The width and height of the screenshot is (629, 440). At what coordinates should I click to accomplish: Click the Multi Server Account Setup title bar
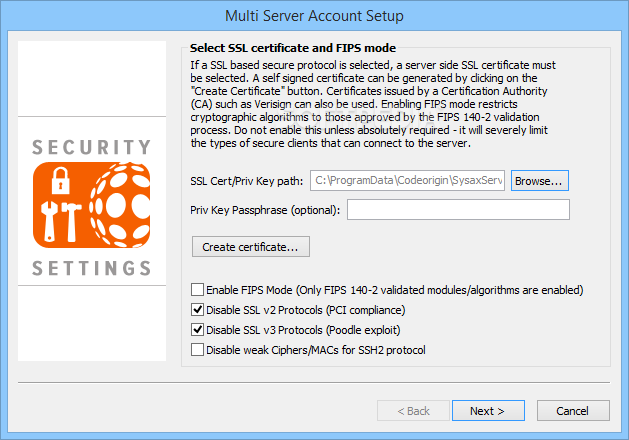click(x=314, y=16)
